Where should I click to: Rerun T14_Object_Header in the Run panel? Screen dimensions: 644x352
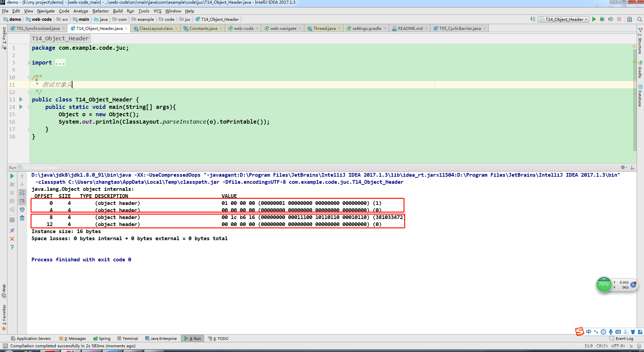(x=12, y=176)
